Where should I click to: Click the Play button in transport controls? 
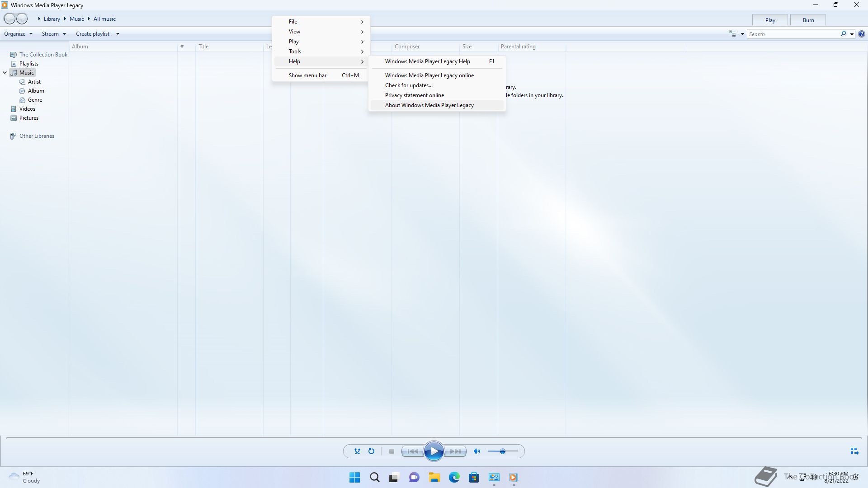434,451
